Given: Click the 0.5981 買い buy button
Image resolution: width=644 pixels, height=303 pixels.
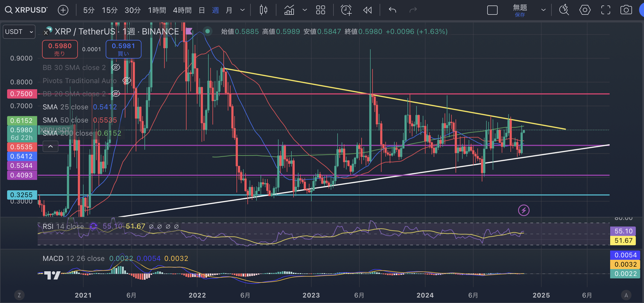Looking at the screenshot, I should 123,49.
